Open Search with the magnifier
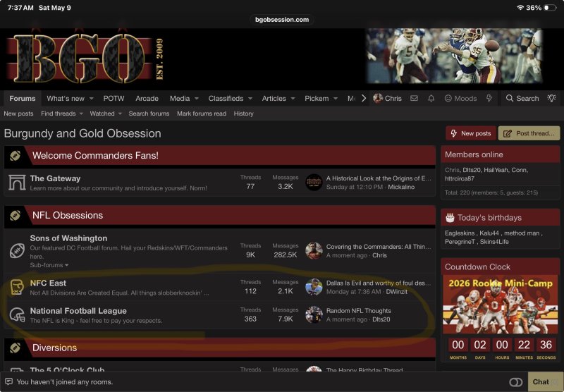Screen dimensions: 564x392 coord(522,98)
